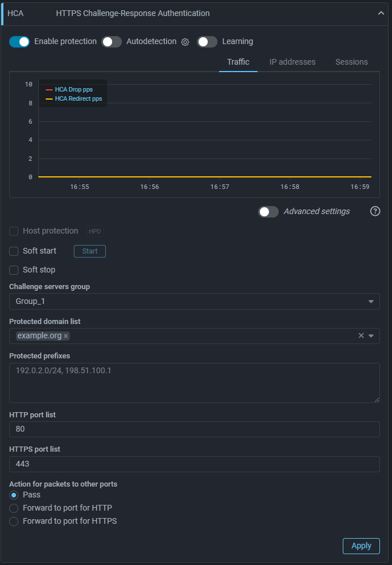Click the Apply button

pyautogui.click(x=361, y=546)
